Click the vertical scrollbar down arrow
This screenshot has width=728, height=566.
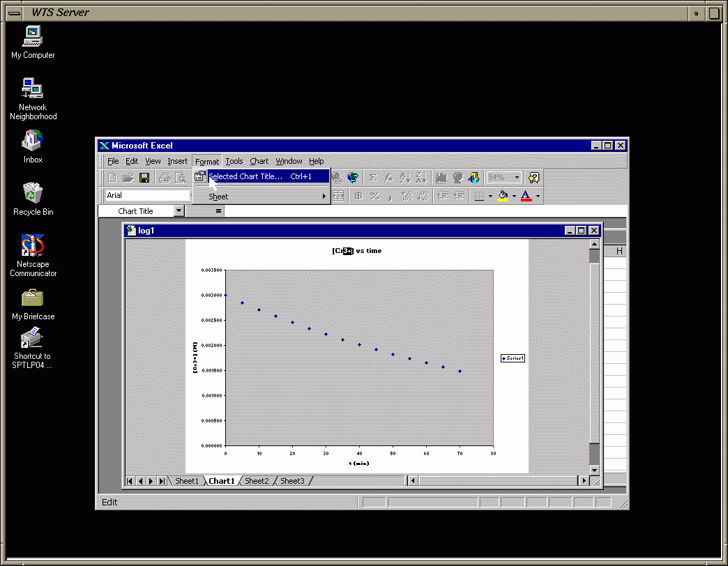(x=594, y=471)
